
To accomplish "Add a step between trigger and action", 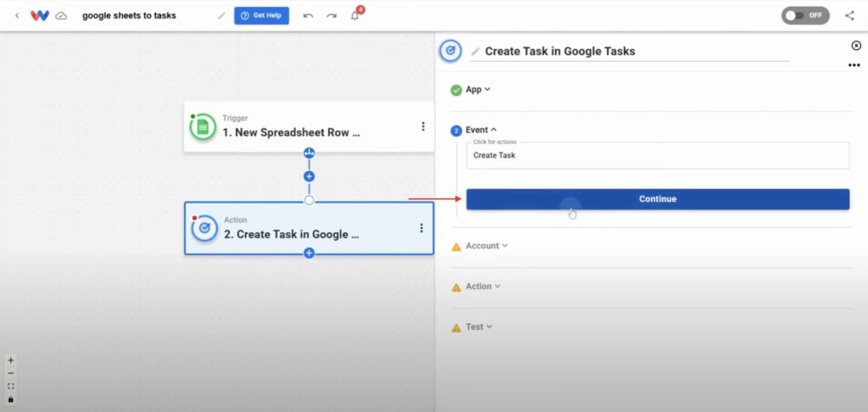I will pos(309,176).
